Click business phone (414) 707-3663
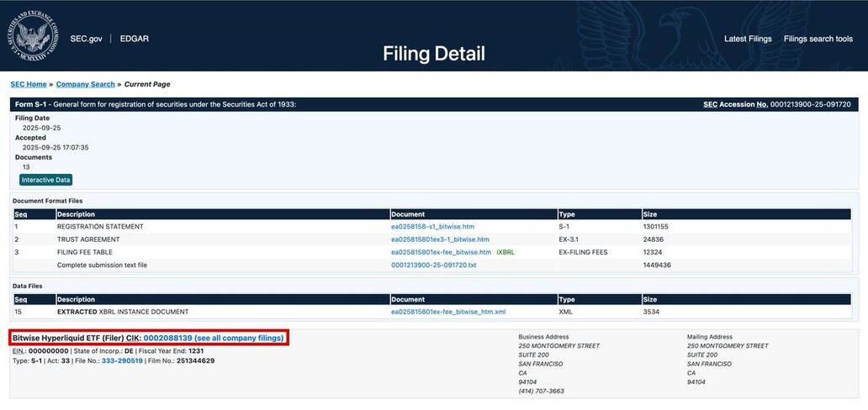The width and height of the screenshot is (868, 410). [x=541, y=392]
